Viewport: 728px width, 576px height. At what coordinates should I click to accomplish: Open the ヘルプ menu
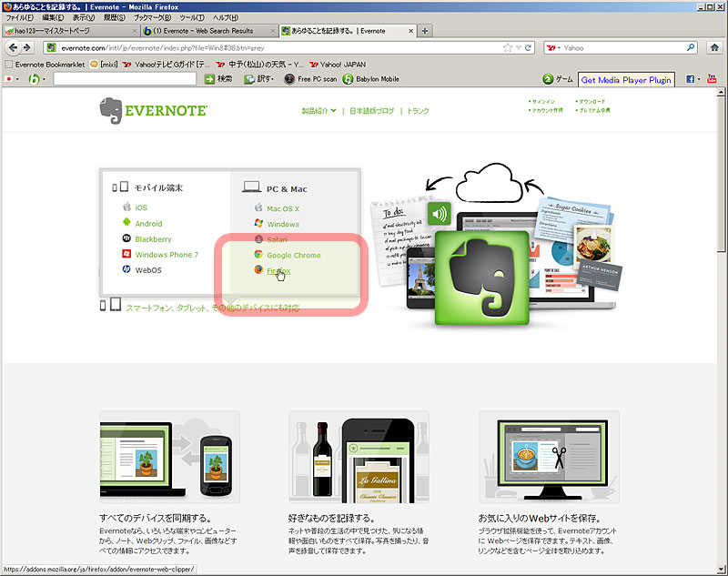coord(226,17)
